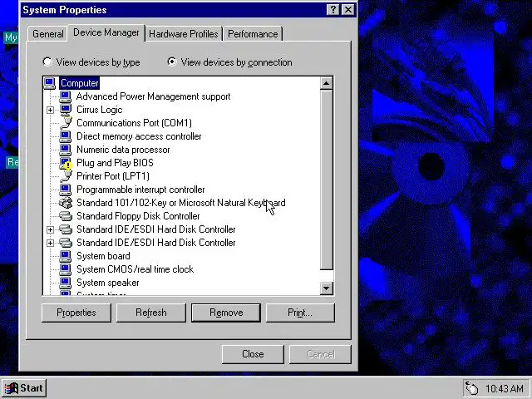Expand the first Standard IDE/ESDI Hard Disk Controller
The width and height of the screenshot is (532, 399).
(50, 229)
